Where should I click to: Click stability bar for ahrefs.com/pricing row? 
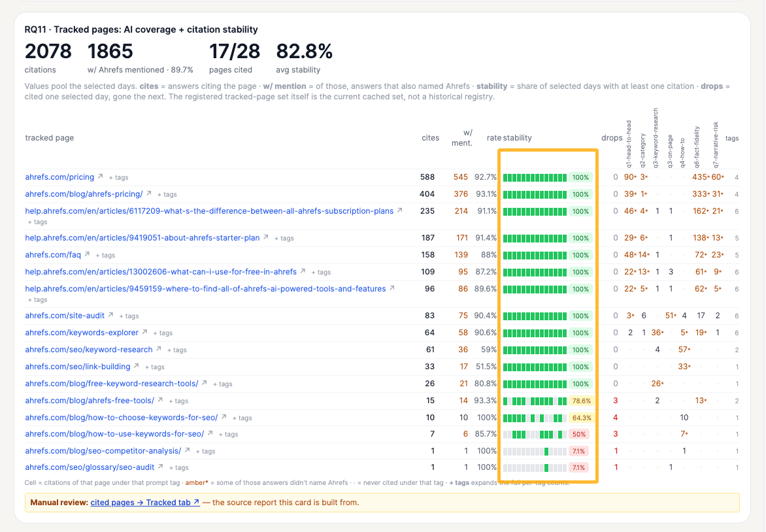535,177
